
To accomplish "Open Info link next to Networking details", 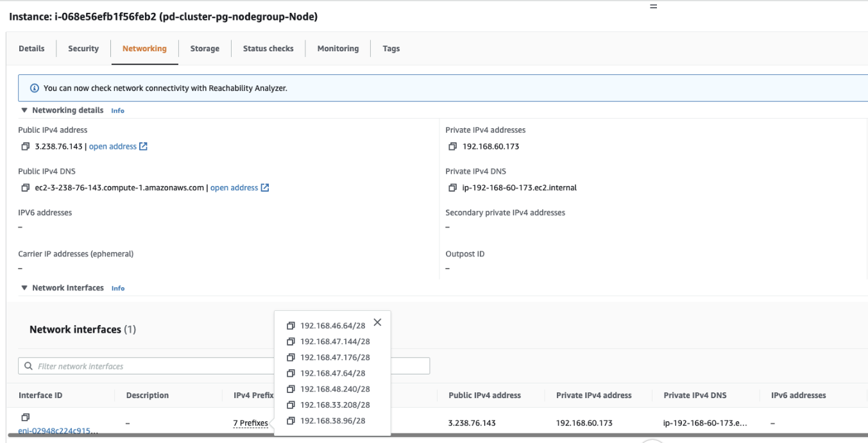I will coord(117,111).
